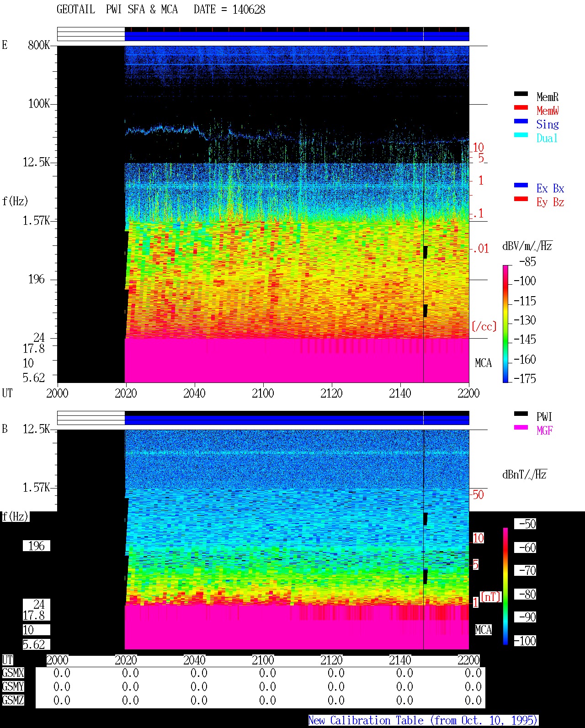Click the red MemW legend swatch

(x=521, y=107)
